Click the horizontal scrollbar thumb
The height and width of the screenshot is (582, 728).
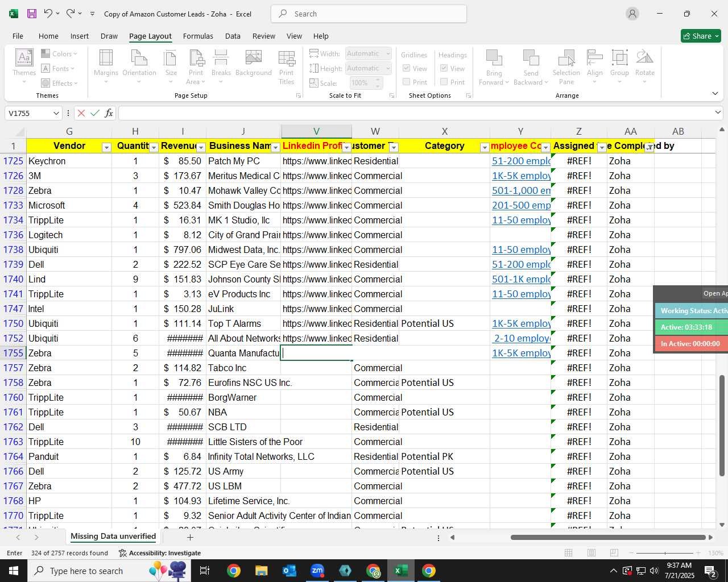click(x=609, y=537)
